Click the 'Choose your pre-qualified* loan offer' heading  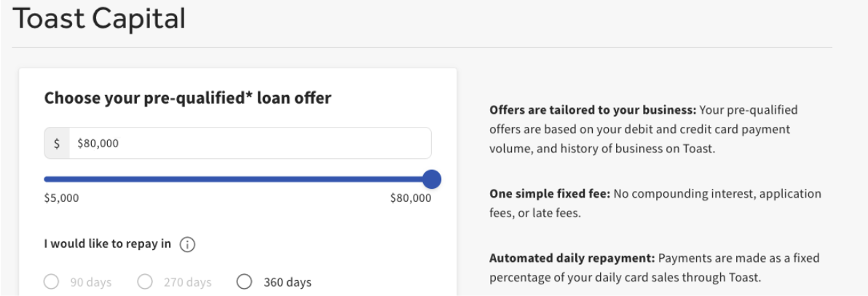188,98
